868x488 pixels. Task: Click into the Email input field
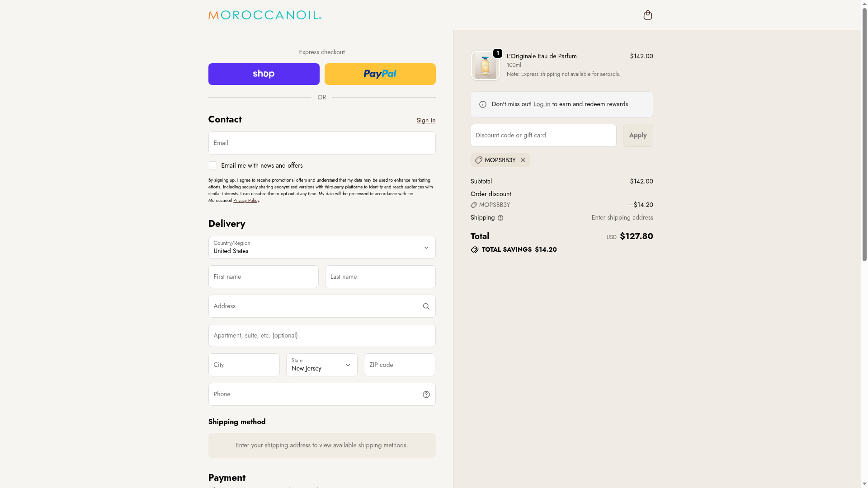coord(321,143)
